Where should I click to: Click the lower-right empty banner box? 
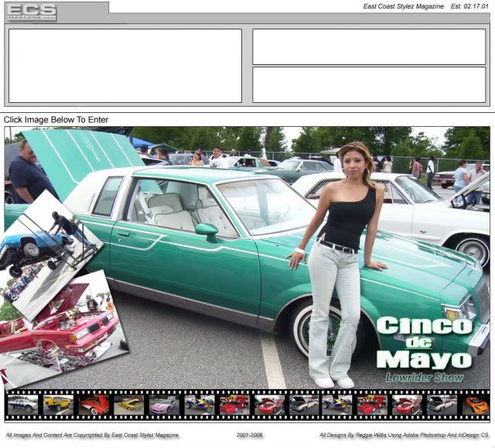tap(369, 84)
